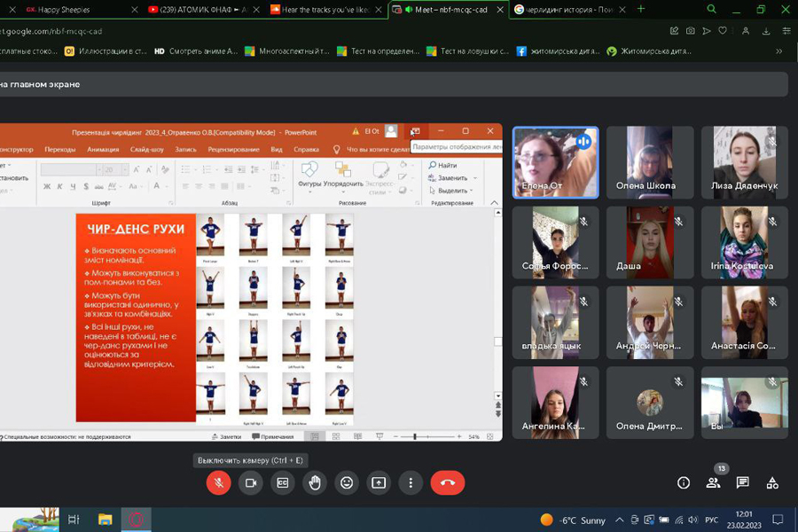Expand hidden bookmarks chevron
This screenshot has height=532, width=798.
click(x=779, y=51)
